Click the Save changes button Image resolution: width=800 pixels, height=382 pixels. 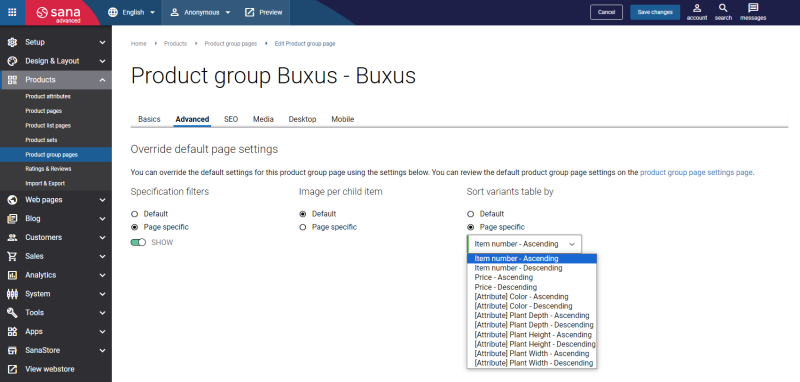pyautogui.click(x=655, y=12)
